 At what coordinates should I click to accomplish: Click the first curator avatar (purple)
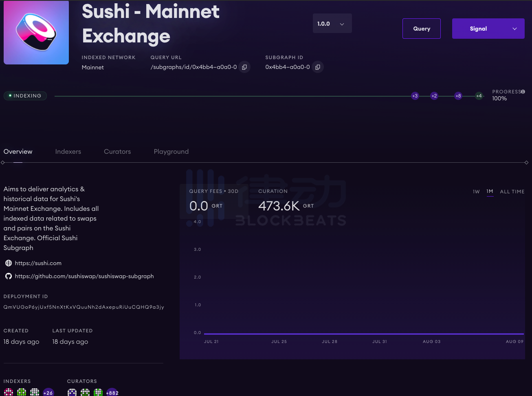pos(72,393)
